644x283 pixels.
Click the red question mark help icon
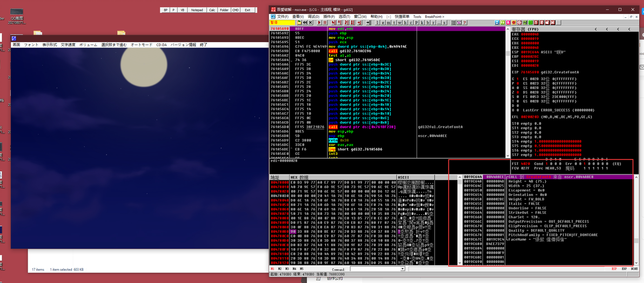465,22
